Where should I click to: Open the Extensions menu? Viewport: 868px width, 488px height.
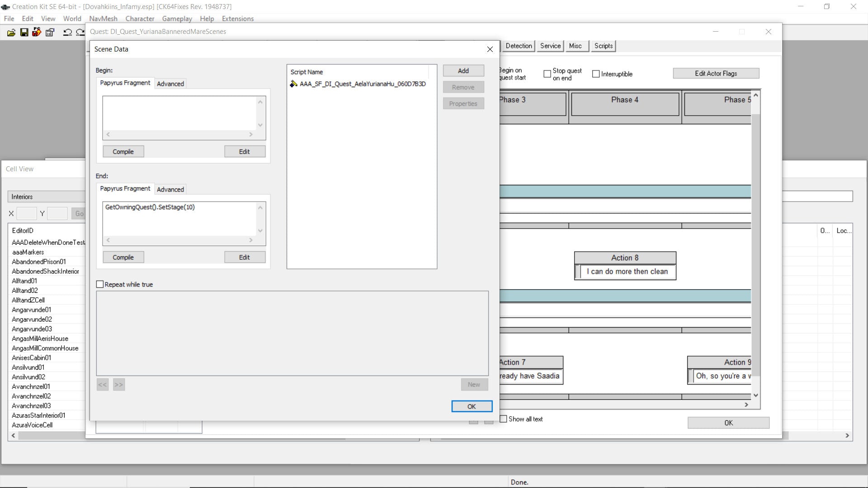(237, 19)
